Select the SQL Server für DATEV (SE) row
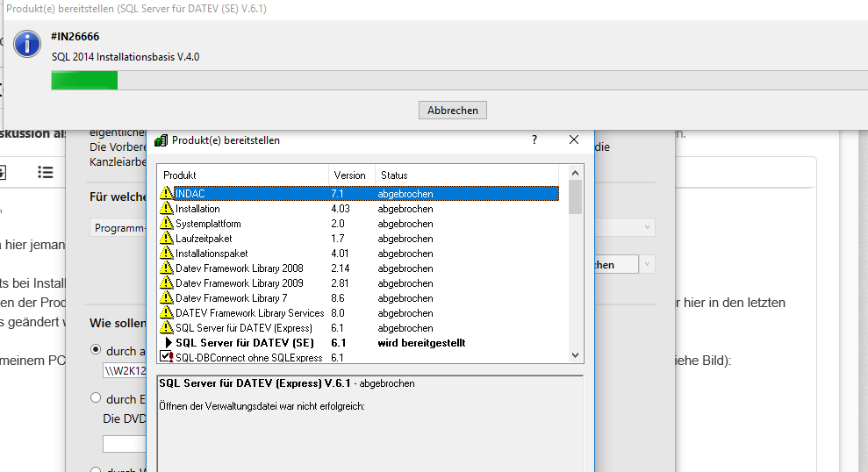The height and width of the screenshot is (472, 868). pos(359,343)
